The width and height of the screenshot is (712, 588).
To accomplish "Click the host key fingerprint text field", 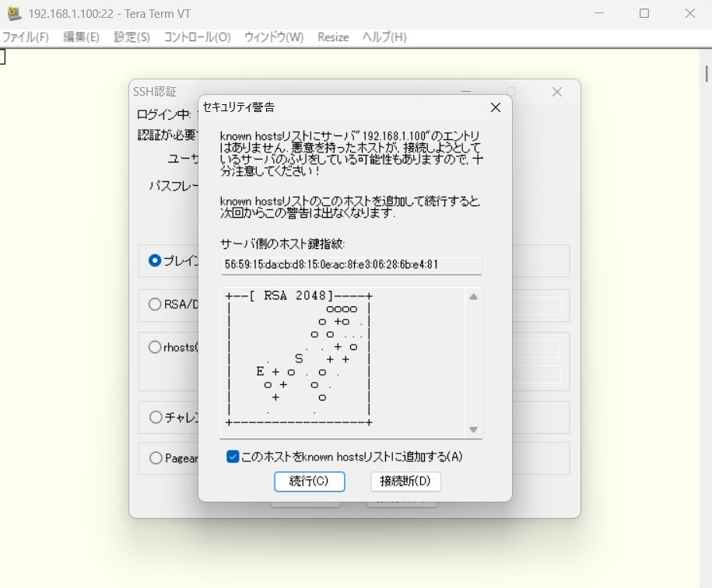I will point(351,265).
